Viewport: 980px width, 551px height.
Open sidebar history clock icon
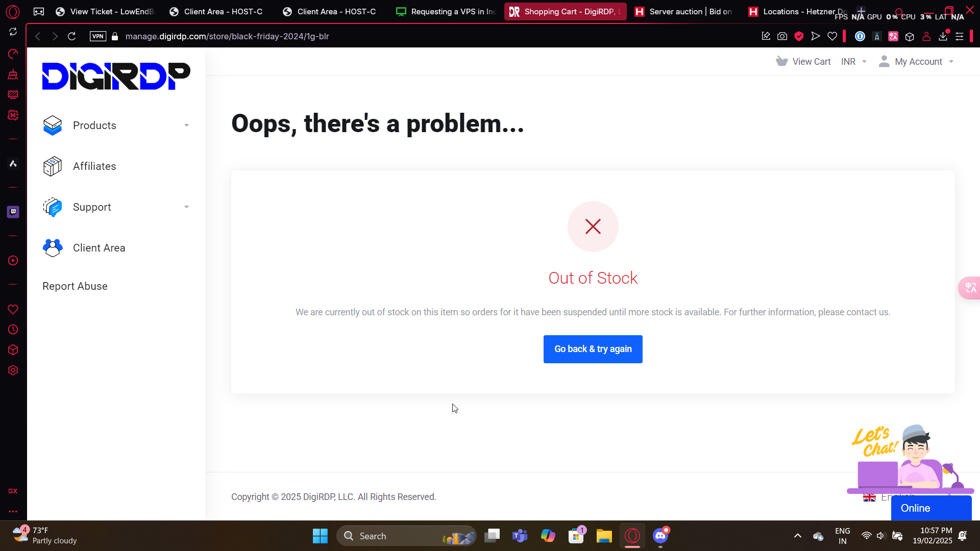pyautogui.click(x=13, y=330)
